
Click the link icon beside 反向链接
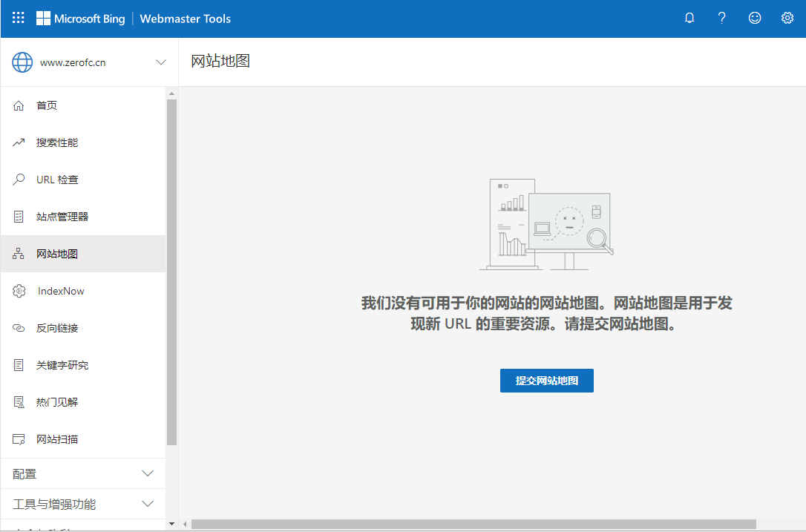(19, 328)
